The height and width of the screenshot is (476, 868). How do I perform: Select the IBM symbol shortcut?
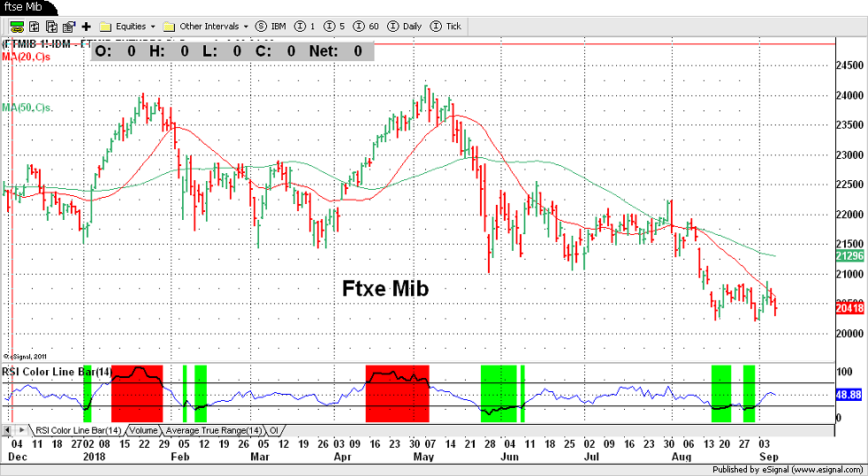pyautogui.click(x=272, y=26)
